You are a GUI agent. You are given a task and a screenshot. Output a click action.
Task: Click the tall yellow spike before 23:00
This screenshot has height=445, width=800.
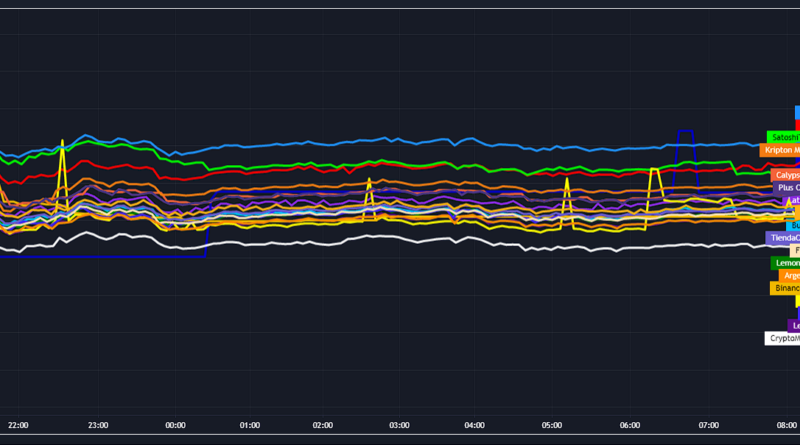tap(62, 143)
